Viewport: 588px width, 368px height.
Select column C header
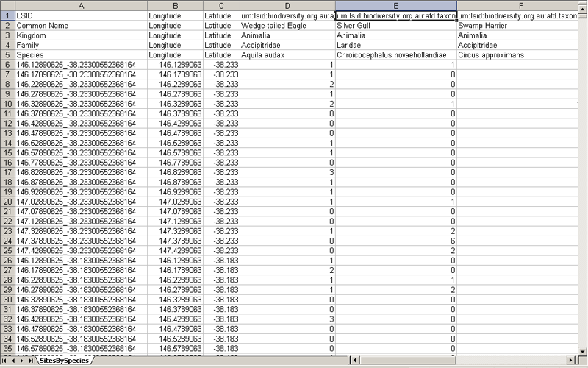(221, 5)
